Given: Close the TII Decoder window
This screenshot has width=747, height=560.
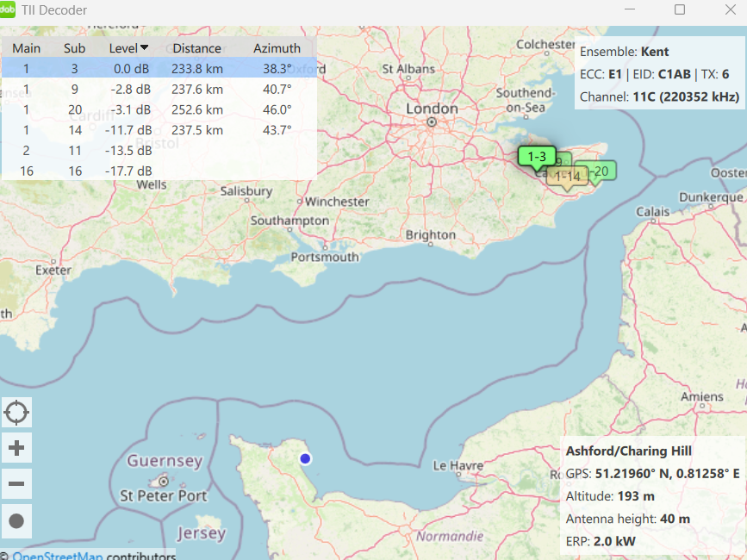Looking at the screenshot, I should [x=731, y=9].
